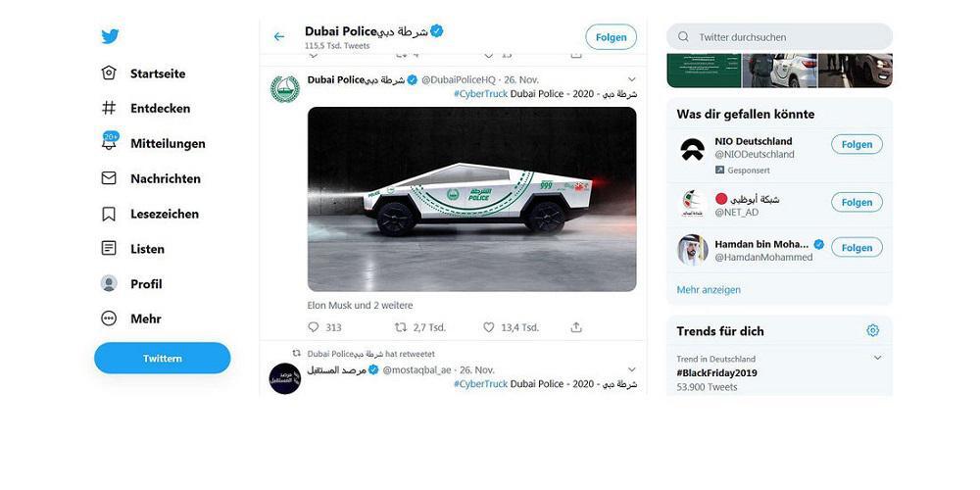Open Trends settings gear icon
The width and height of the screenshot is (980, 490).
872,331
